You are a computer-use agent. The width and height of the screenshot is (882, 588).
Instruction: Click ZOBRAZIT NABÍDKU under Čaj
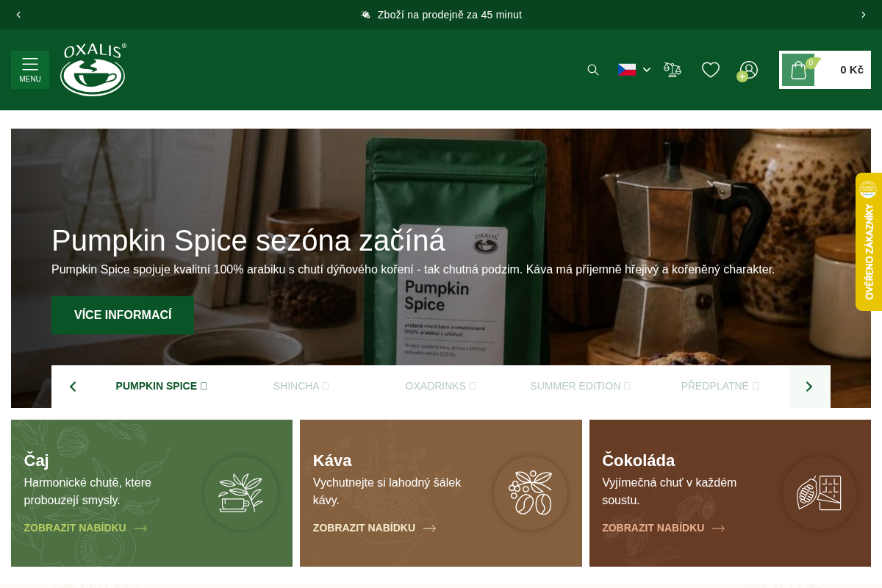(x=85, y=528)
